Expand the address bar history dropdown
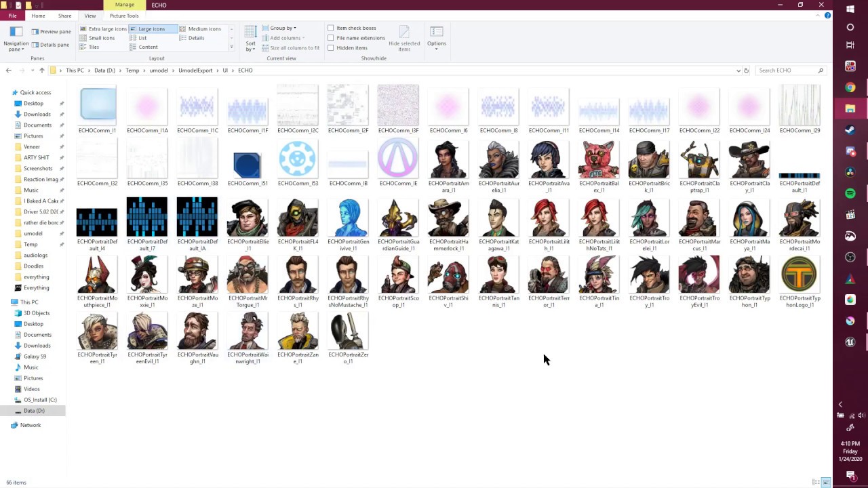This screenshot has height=488, width=868. [x=738, y=70]
